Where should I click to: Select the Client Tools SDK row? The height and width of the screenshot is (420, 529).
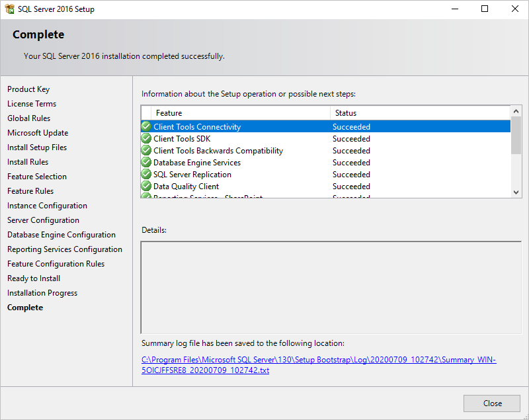[325, 138]
